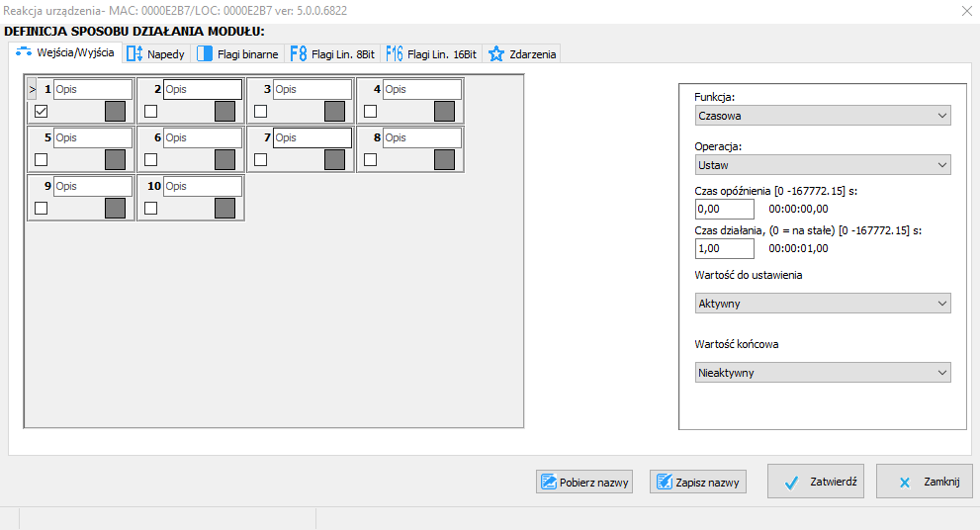This screenshot has height=530, width=980.
Task: Click the Czas opóźnienia input field
Action: click(x=725, y=209)
